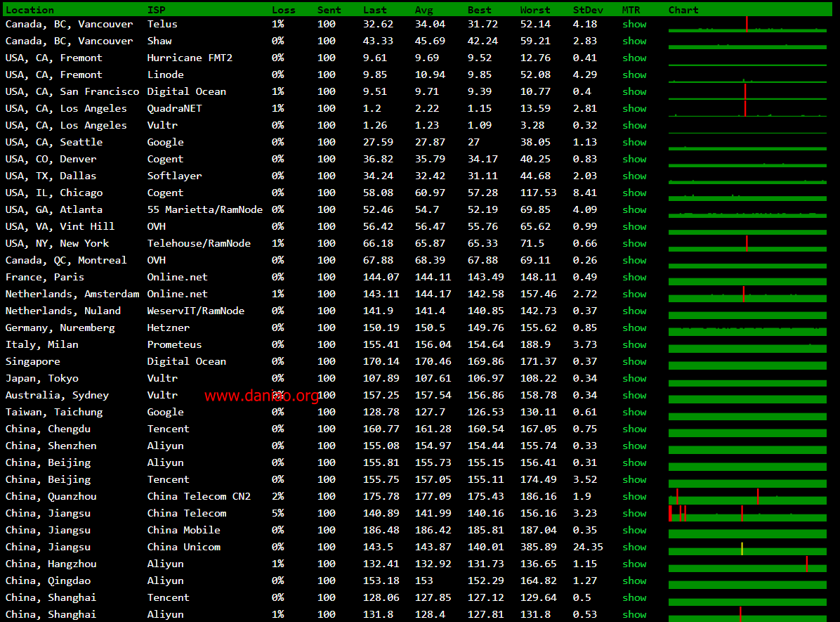Open MTR show link for Vancouver Shaw row
This screenshot has width=840, height=622.
click(x=634, y=41)
